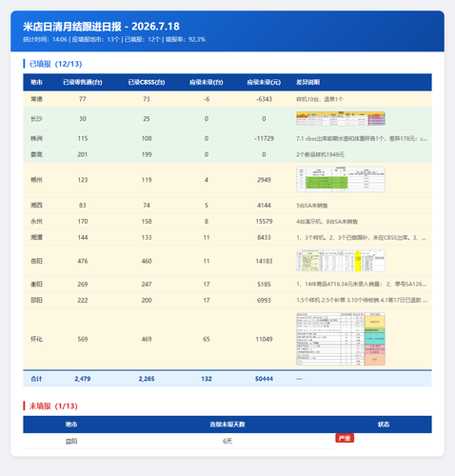Image resolution: width=455 pixels, height=476 pixels.
Task: Open the 岳阳 row spreadsheet thumbnail
Action: coord(341,261)
